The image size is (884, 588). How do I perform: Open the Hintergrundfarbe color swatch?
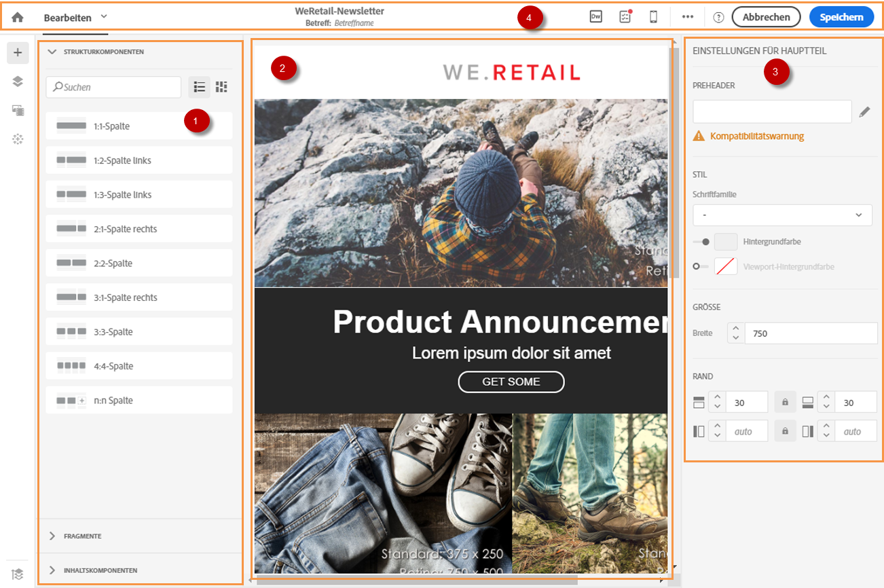[x=726, y=242]
